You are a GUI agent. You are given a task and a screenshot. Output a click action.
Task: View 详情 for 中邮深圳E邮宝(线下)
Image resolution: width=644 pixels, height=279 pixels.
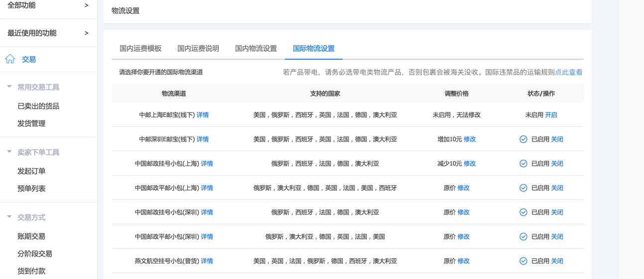coord(203,139)
